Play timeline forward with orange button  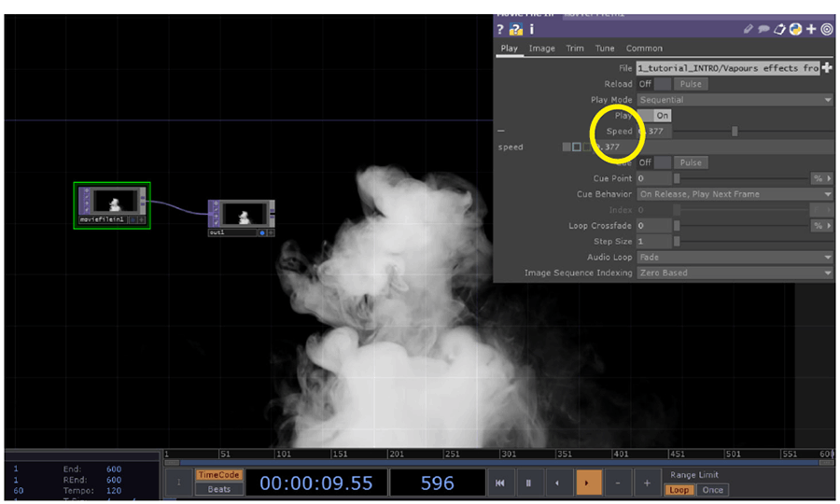point(587,483)
